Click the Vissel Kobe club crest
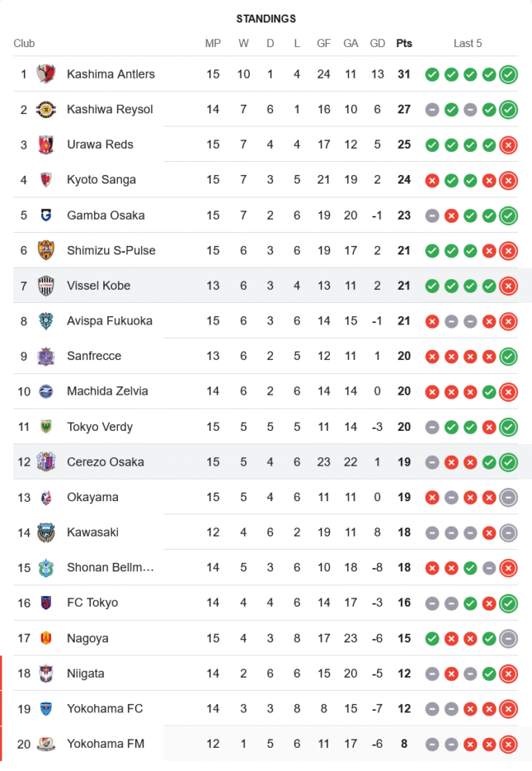The width and height of the screenshot is (532, 771). pos(45,286)
